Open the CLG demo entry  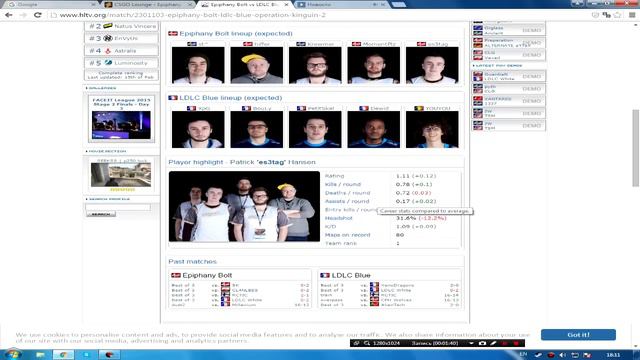click(509, 55)
